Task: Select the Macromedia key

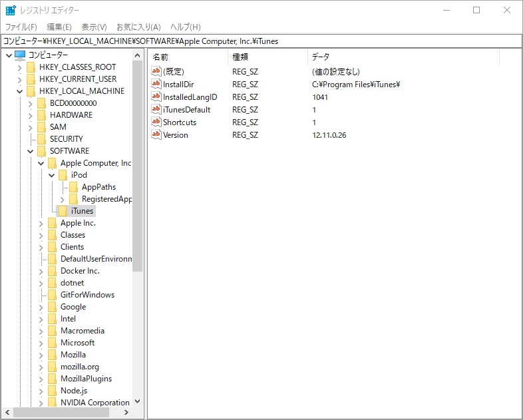Action: pos(83,331)
